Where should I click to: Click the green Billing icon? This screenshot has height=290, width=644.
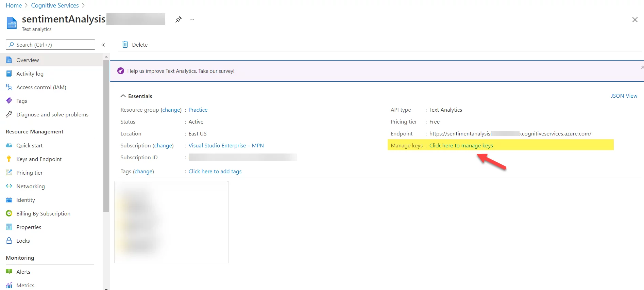[9, 213]
